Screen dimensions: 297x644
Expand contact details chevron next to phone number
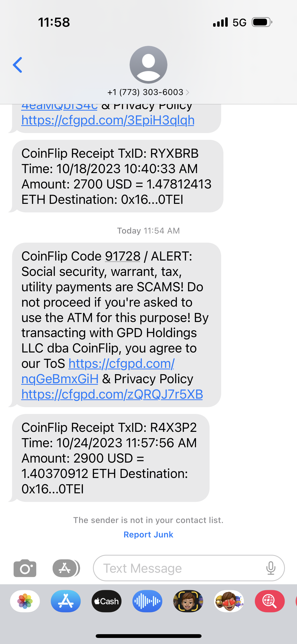coord(187,92)
